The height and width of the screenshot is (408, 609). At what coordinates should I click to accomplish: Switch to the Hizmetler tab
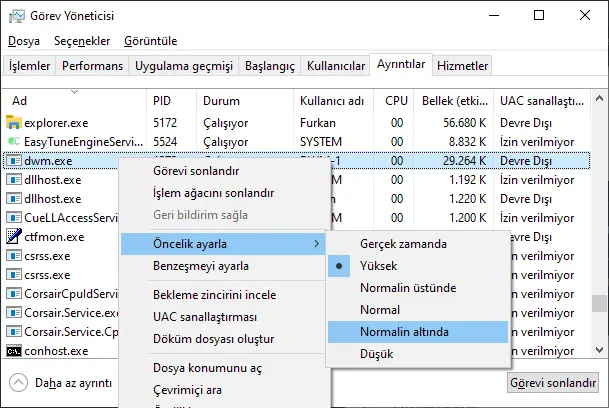[x=462, y=66]
